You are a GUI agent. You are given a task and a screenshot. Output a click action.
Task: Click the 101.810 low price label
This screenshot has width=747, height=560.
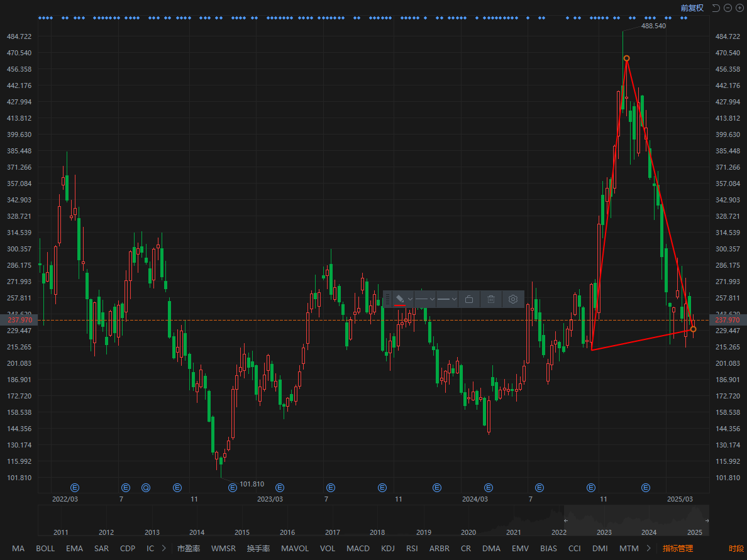click(x=252, y=484)
